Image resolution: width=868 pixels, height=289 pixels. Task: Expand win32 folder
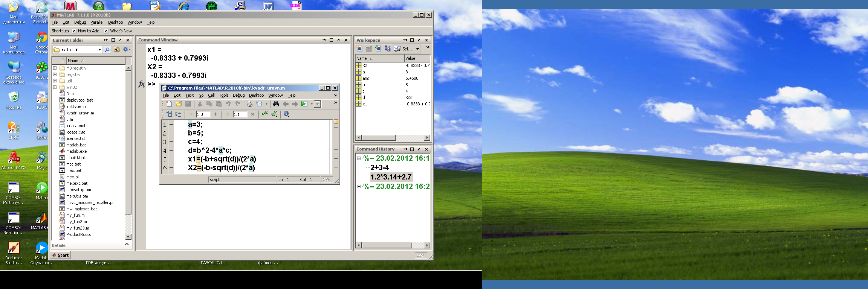55,87
